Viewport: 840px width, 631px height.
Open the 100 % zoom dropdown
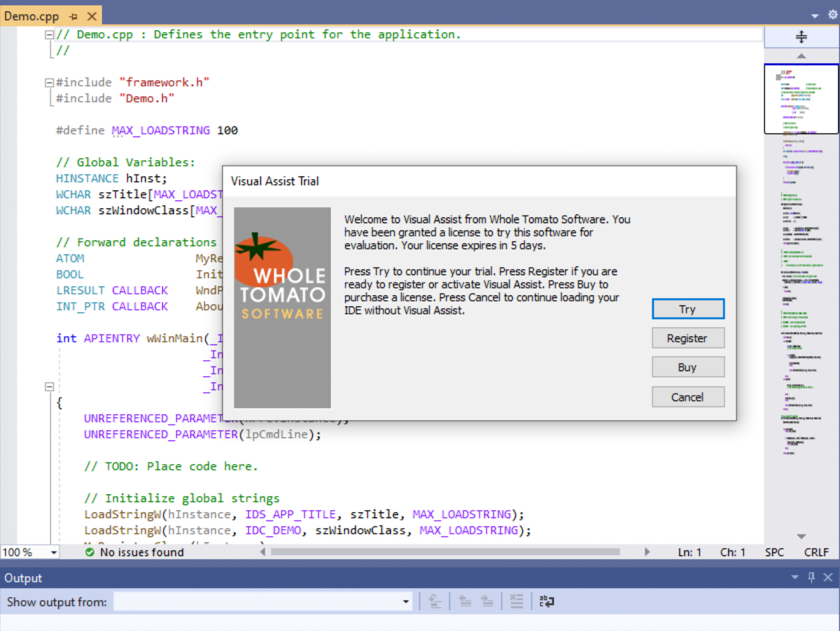(54, 552)
